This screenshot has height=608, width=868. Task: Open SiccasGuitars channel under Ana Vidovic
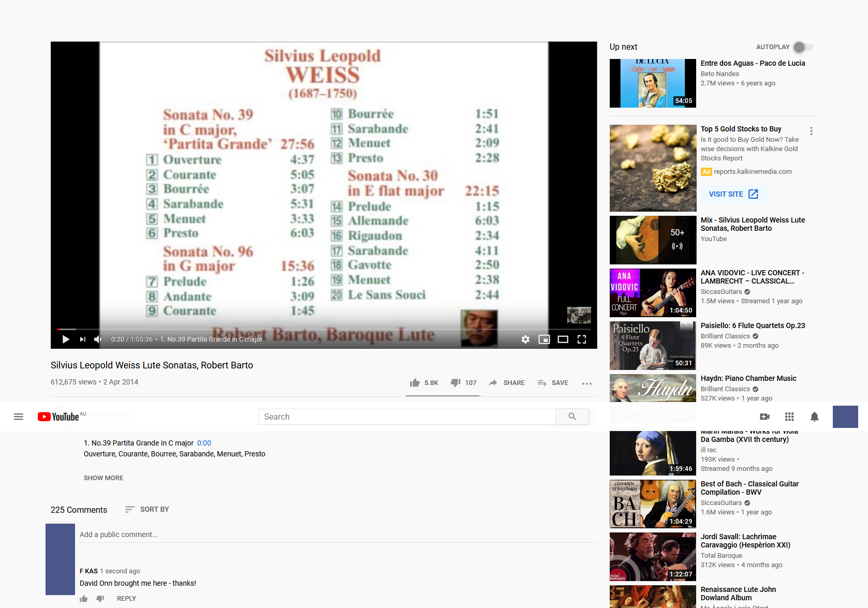[x=721, y=292]
